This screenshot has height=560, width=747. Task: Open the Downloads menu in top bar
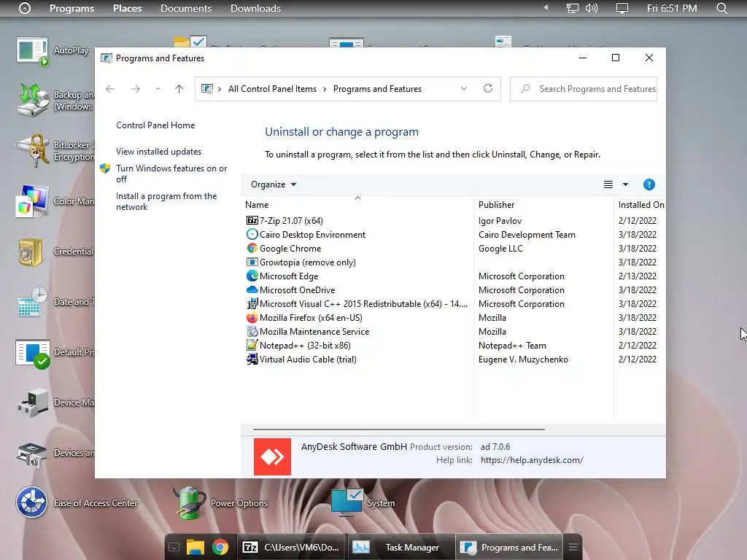click(x=255, y=8)
